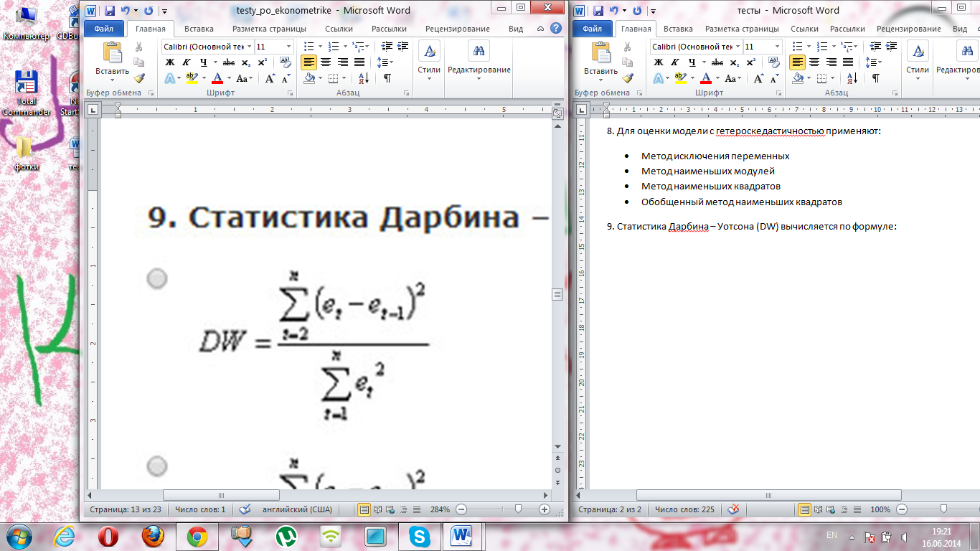
Task: Click 'Число слов: 225' in тесты status bar
Action: (684, 509)
